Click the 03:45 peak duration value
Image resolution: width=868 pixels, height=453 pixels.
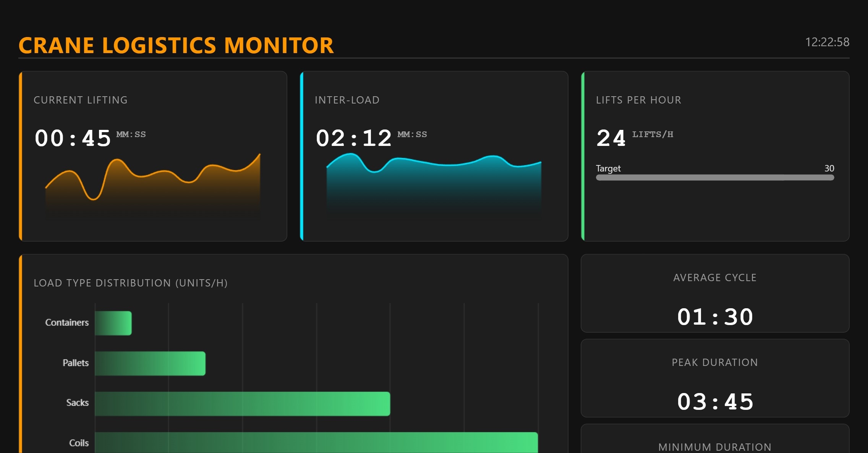(715, 401)
